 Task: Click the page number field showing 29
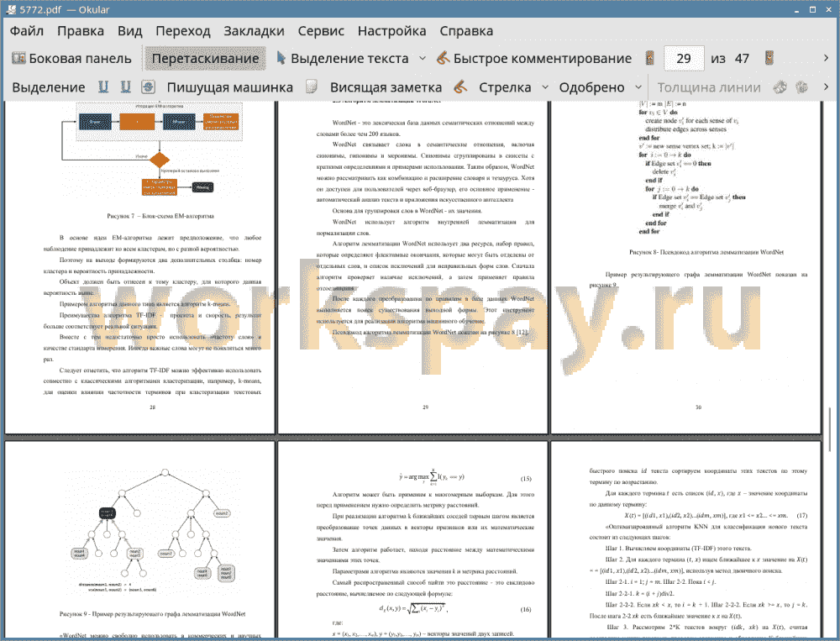tap(684, 59)
